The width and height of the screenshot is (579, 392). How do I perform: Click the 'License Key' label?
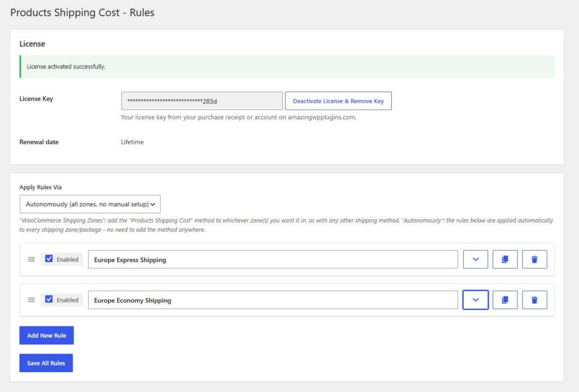36,98
